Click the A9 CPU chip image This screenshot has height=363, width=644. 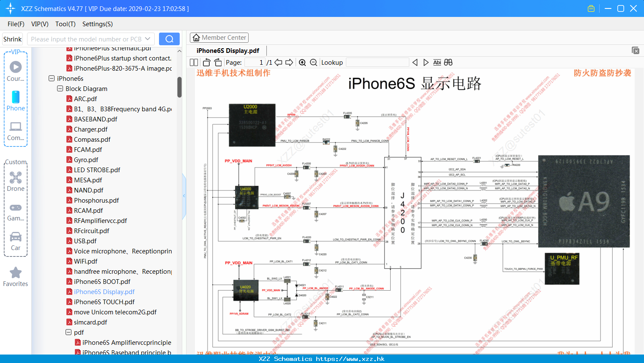[584, 201]
